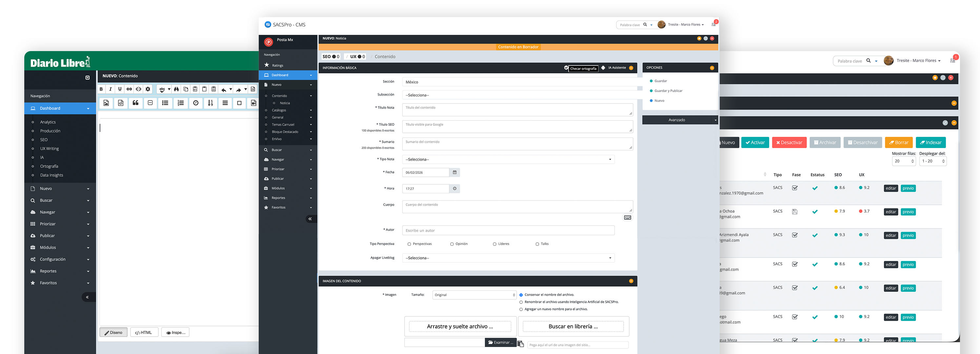980x354 pixels.
Task: Toggle bold in the Diario Libre editor
Action: tap(101, 89)
